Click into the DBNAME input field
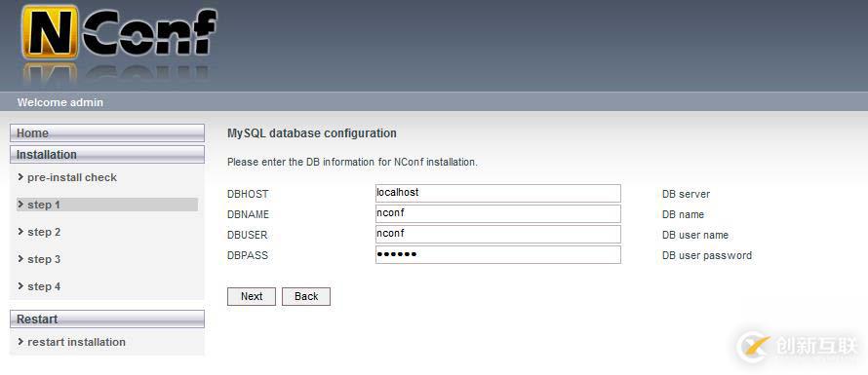 tap(497, 214)
